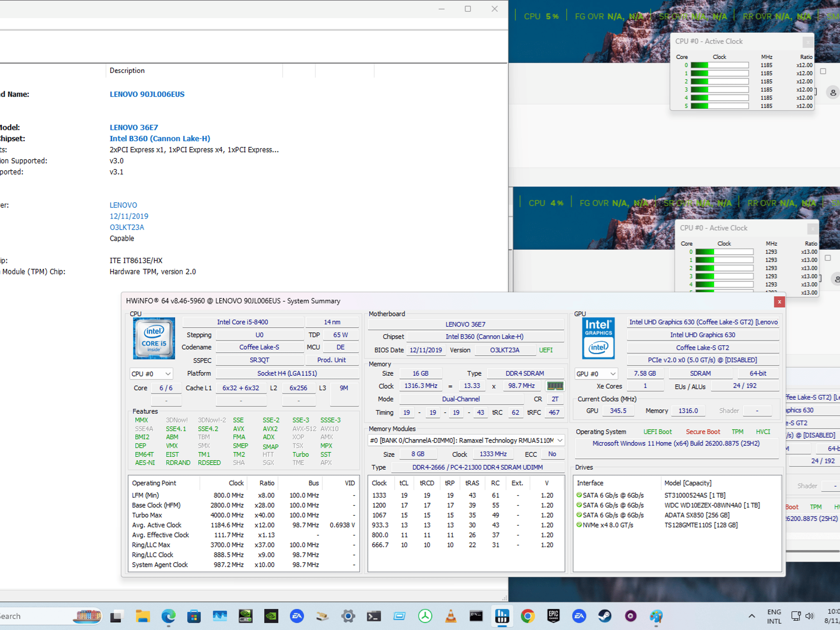Select the Base Clock (HFM) row
Screen dimensions: 840x630
pyautogui.click(x=244, y=505)
